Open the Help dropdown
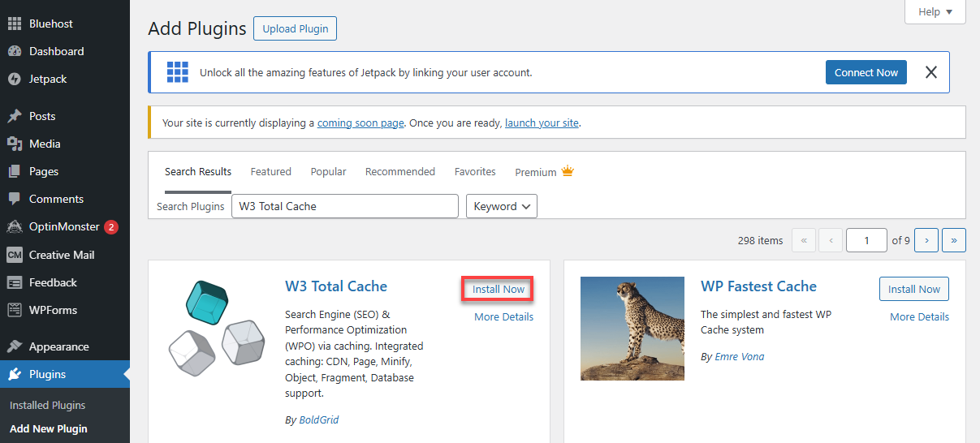Image resolution: width=980 pixels, height=443 pixels. coord(935,11)
